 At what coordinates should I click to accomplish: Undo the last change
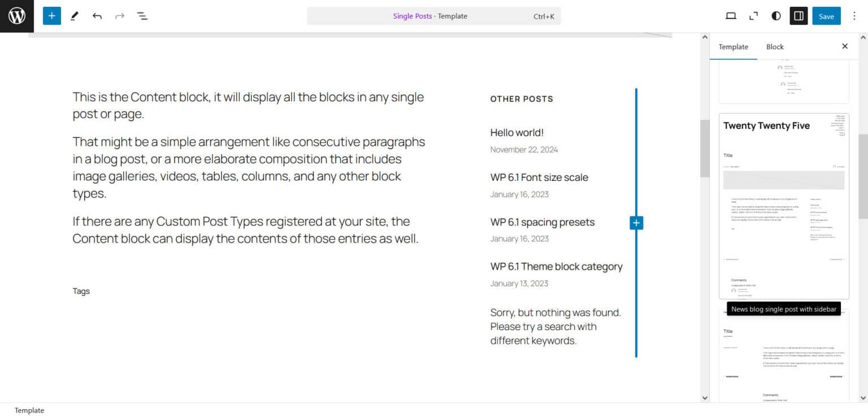pyautogui.click(x=97, y=16)
